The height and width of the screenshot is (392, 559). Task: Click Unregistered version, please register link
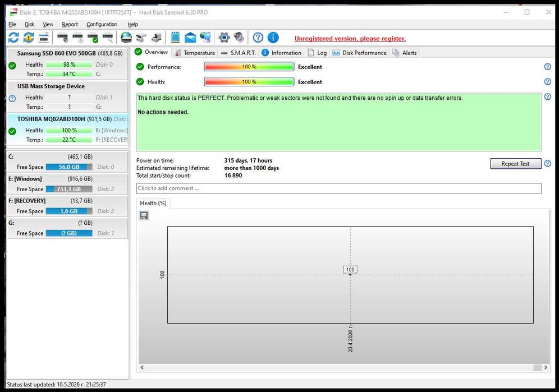pos(350,39)
